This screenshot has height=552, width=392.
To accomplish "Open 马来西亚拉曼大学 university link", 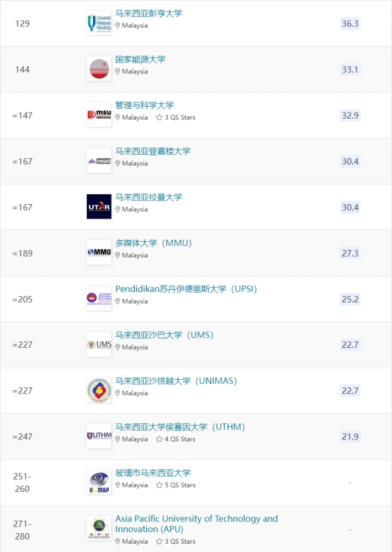I will point(149,197).
